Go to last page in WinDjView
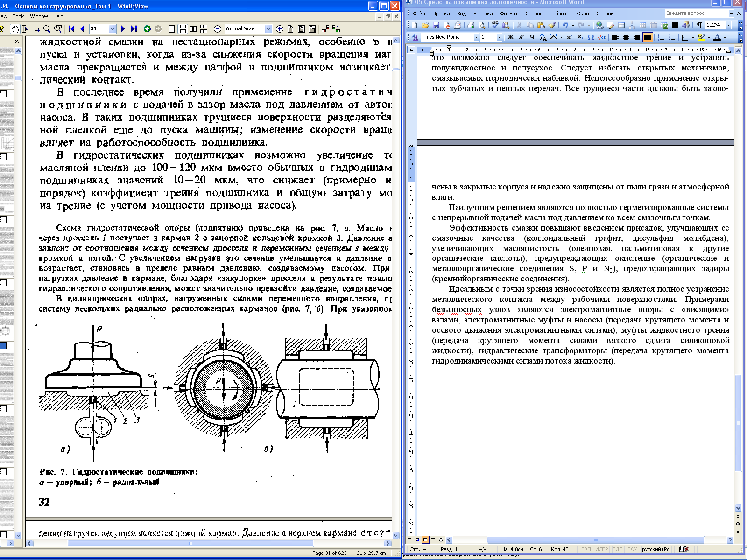 point(134,29)
